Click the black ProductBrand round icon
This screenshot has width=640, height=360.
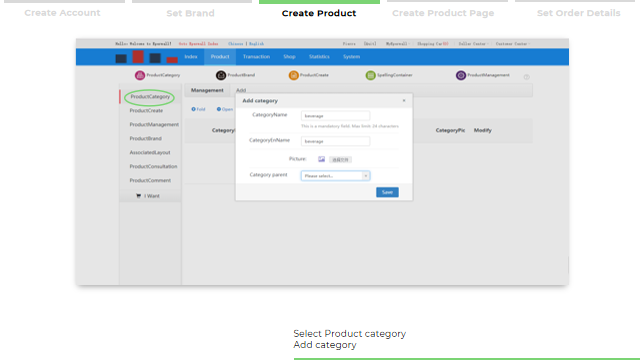[221, 75]
